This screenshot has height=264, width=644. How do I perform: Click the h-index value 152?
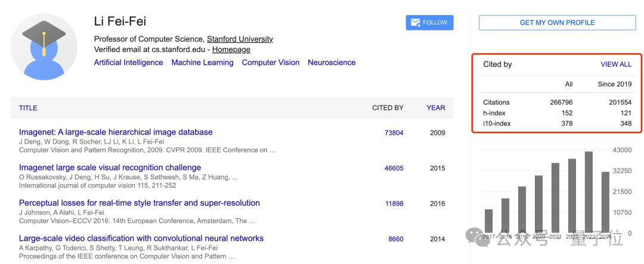567,113
